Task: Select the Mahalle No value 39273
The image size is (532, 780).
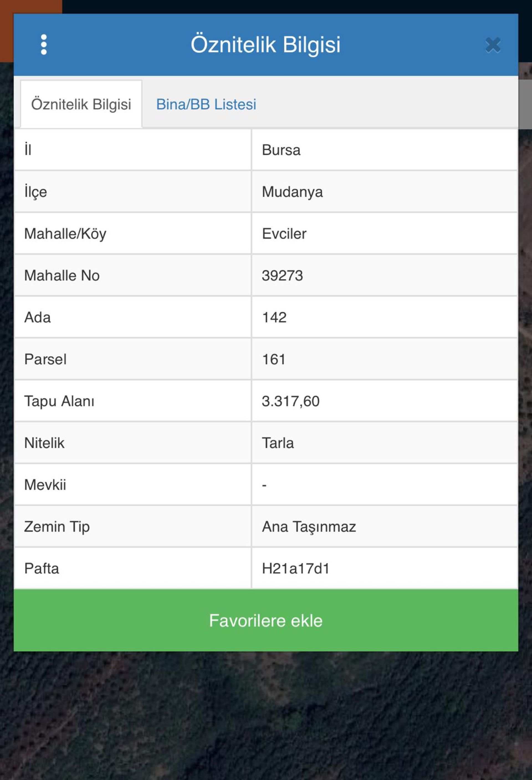Action: [x=282, y=275]
